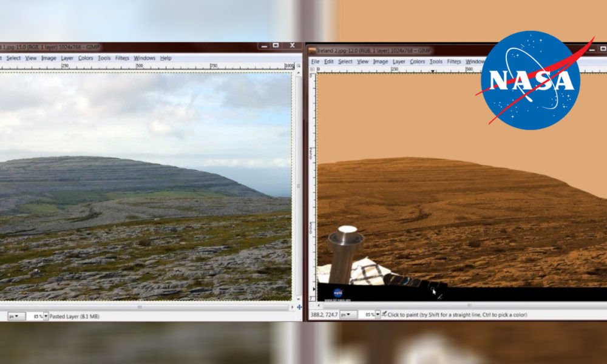
Task: Open the Layer menu in the left GIMP window
Action: coord(67,58)
